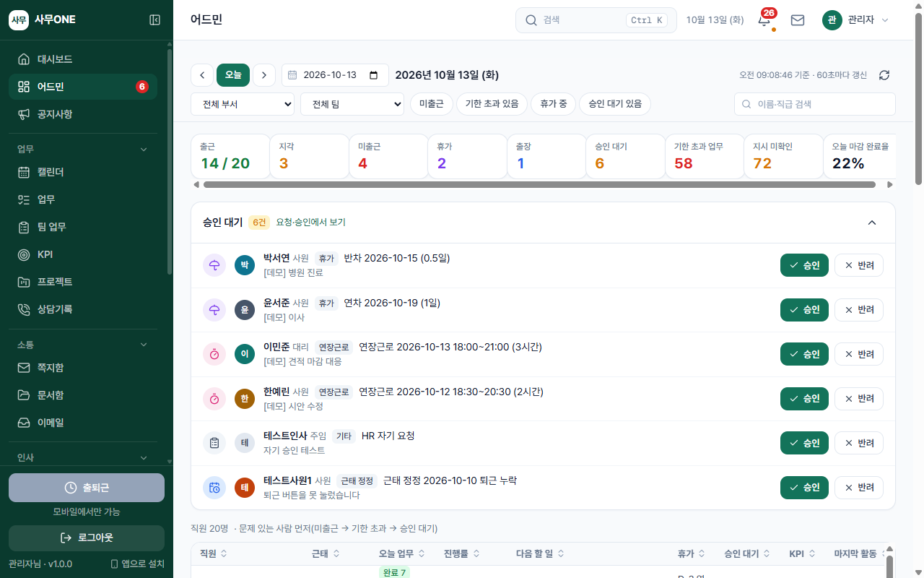Viewport: 924px width, 578px height.
Task: Open KPI in sidebar
Action: (x=83, y=254)
